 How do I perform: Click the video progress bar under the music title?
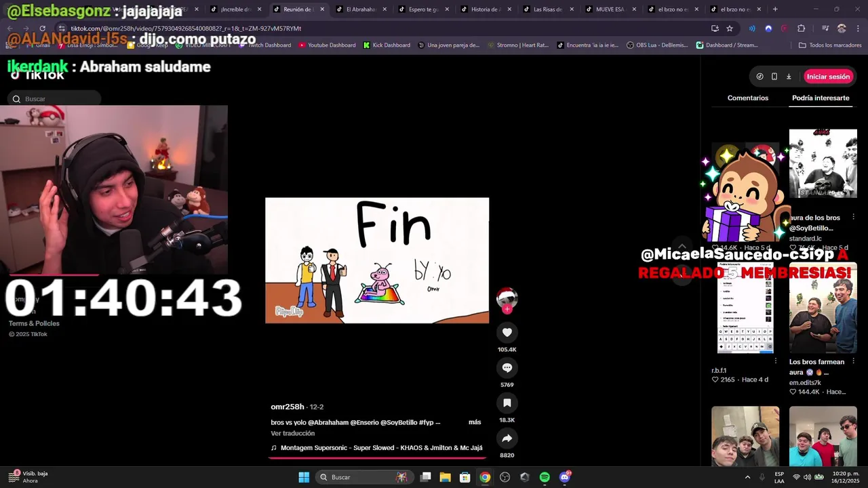(377, 457)
